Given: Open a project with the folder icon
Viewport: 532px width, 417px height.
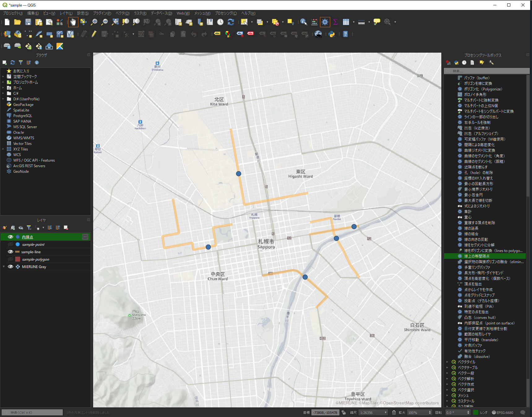Looking at the screenshot, I should 18,22.
